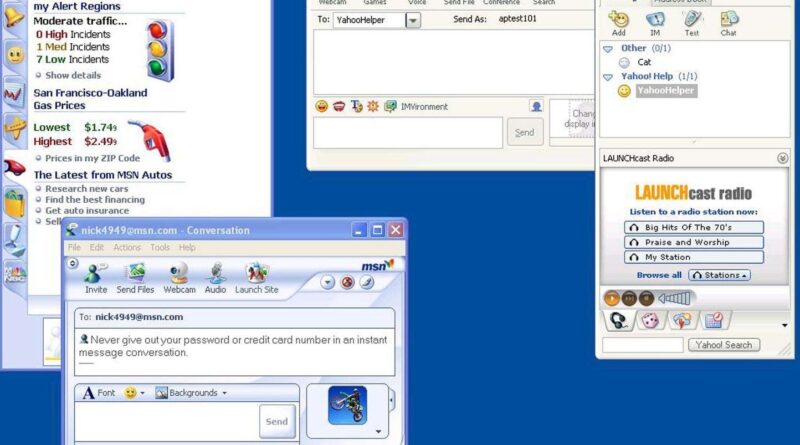Screen dimensions: 800x445
Task: Click bell alerts tab in MSN sidebar
Action: [x=14, y=18]
